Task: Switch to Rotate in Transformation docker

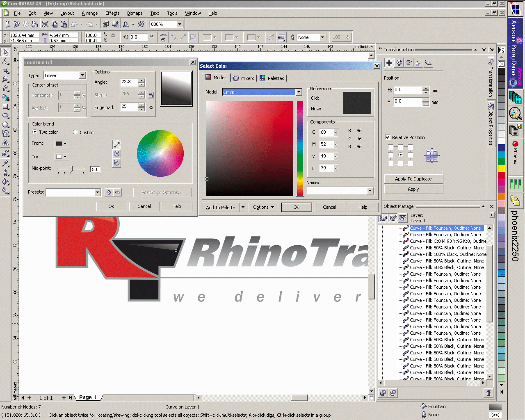Action: 399,63
